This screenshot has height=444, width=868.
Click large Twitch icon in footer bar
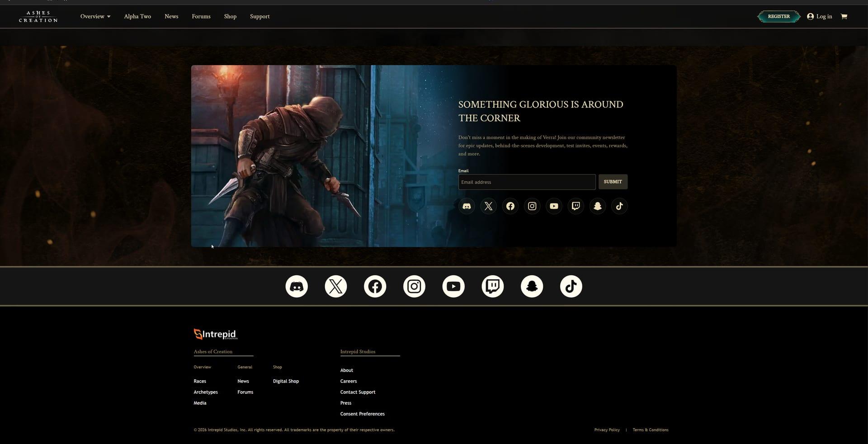493,286
